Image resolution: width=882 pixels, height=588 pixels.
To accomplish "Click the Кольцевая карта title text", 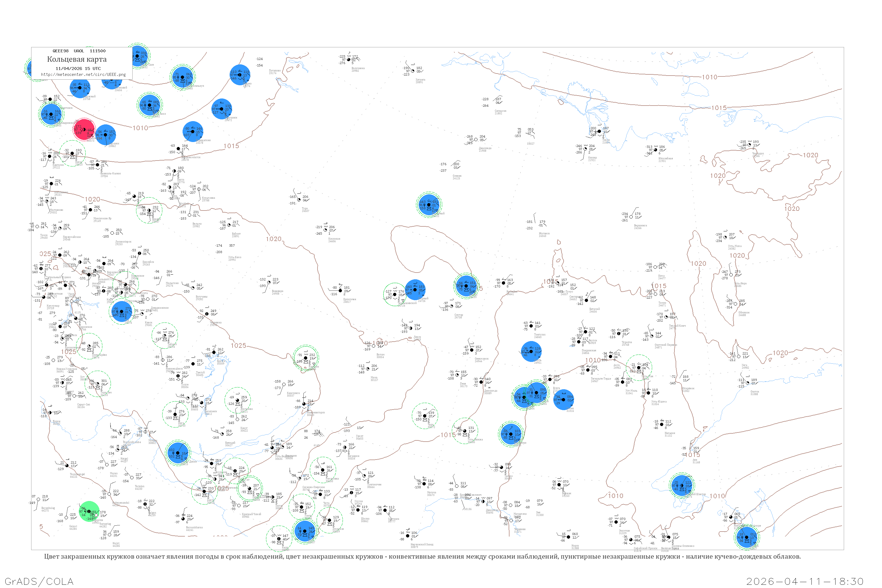I will [77, 59].
